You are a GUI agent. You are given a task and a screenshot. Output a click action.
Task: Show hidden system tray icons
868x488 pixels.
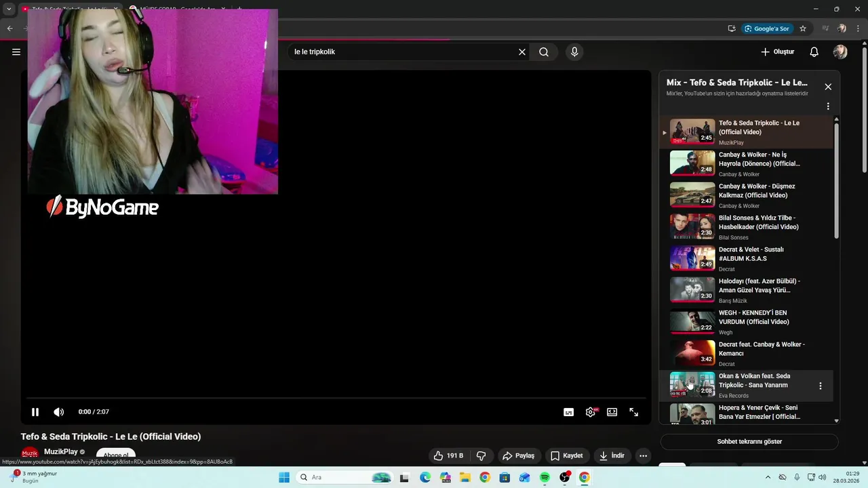768,477
